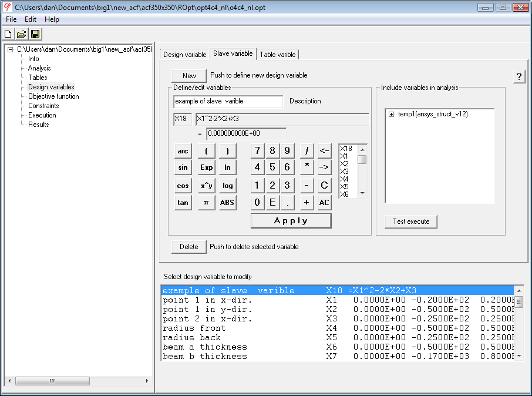Click the plus (+) key
The width and height of the screenshot is (532, 396).
(x=307, y=203)
